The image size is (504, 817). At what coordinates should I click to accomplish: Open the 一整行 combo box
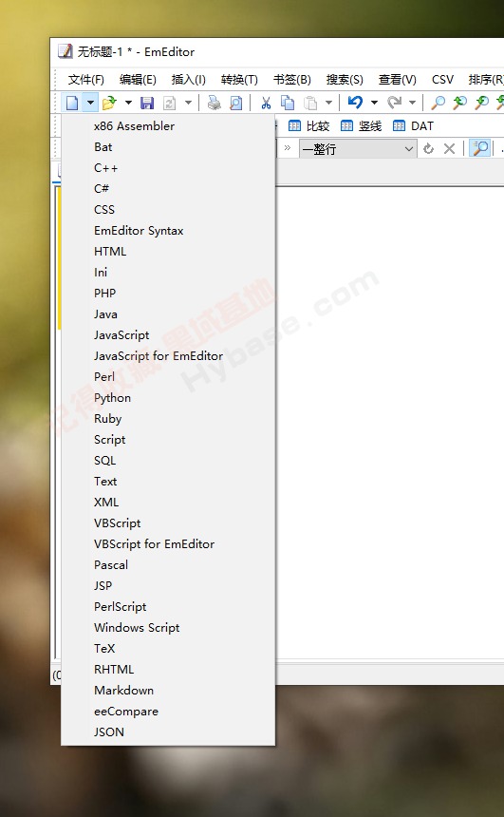point(358,149)
